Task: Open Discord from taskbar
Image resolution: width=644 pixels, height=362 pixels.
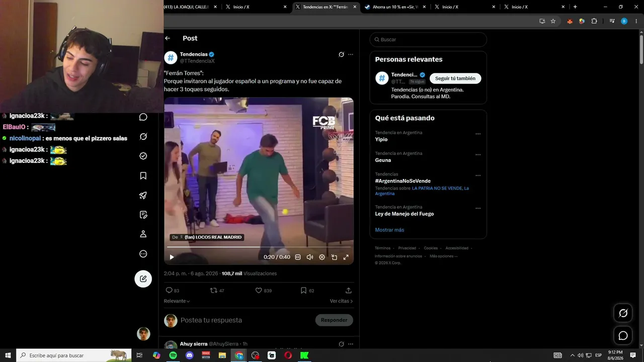Action: coord(189,355)
